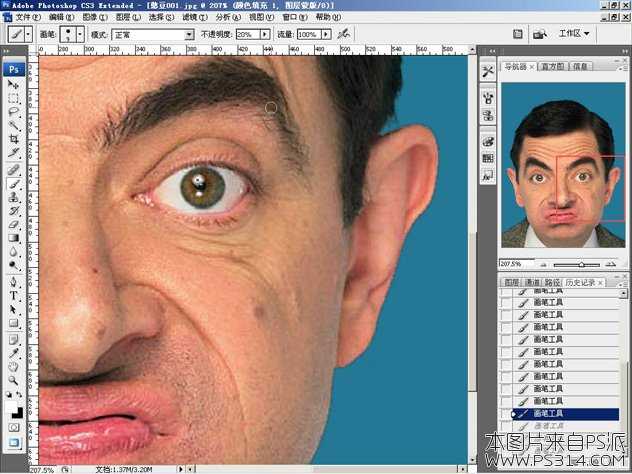
Task: Open the 文件 menu
Action: [x=28, y=17]
